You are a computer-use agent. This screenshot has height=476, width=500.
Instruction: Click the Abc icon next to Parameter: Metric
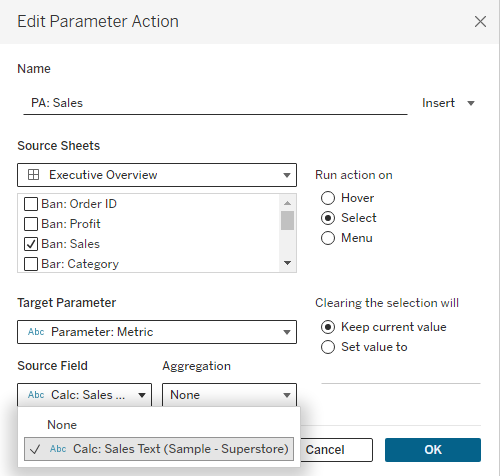[x=36, y=332]
